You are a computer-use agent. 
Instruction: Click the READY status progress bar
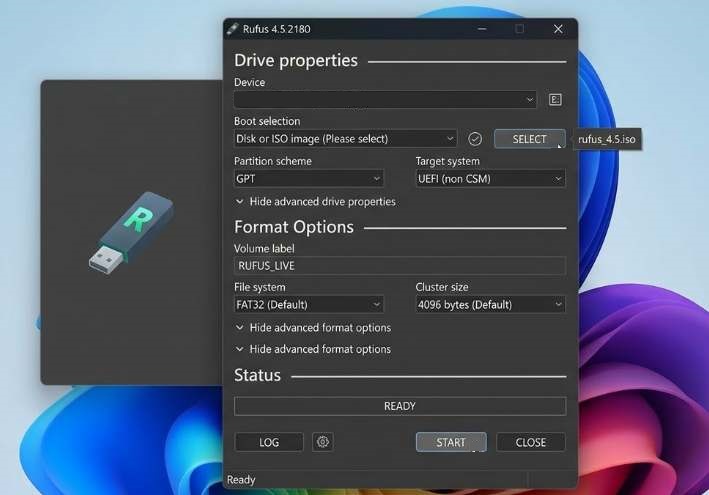click(x=399, y=406)
